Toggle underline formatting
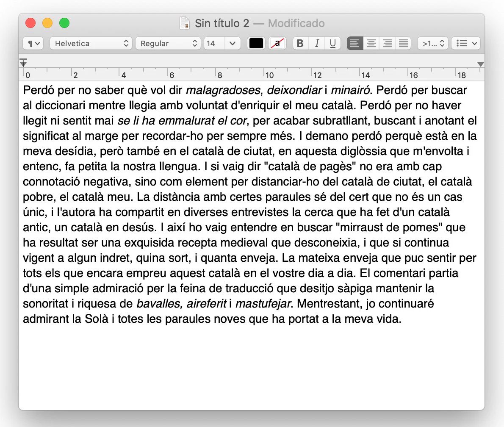The image size is (504, 427). click(333, 43)
